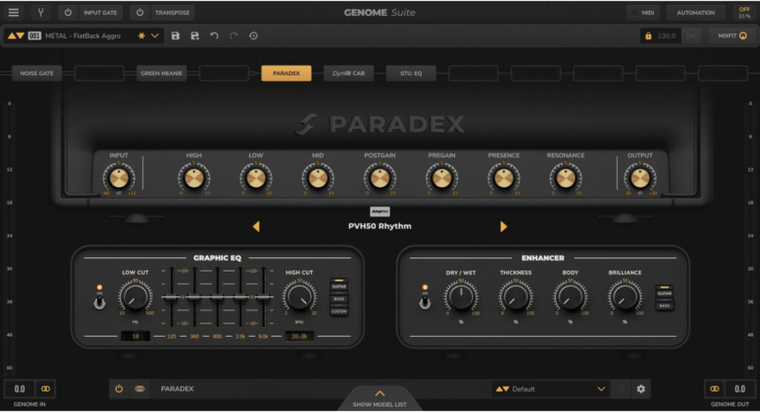Click the HIGH knob on the amp

pyautogui.click(x=194, y=178)
